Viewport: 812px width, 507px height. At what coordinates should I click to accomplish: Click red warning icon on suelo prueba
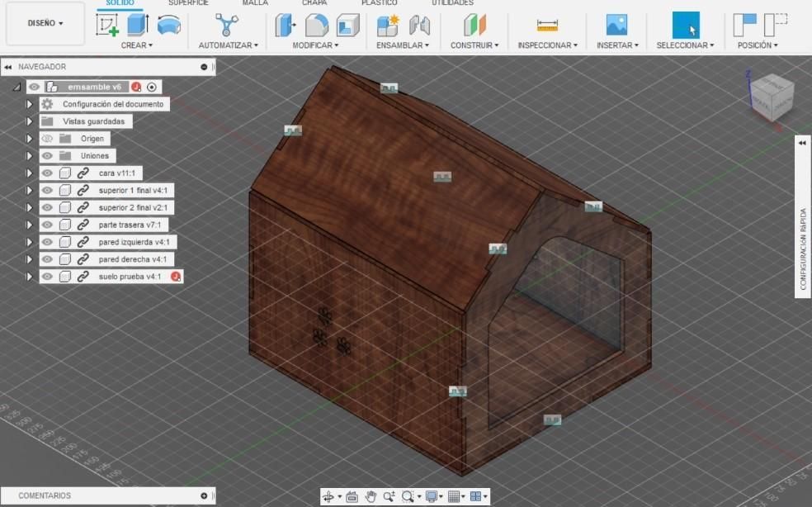tap(176, 277)
